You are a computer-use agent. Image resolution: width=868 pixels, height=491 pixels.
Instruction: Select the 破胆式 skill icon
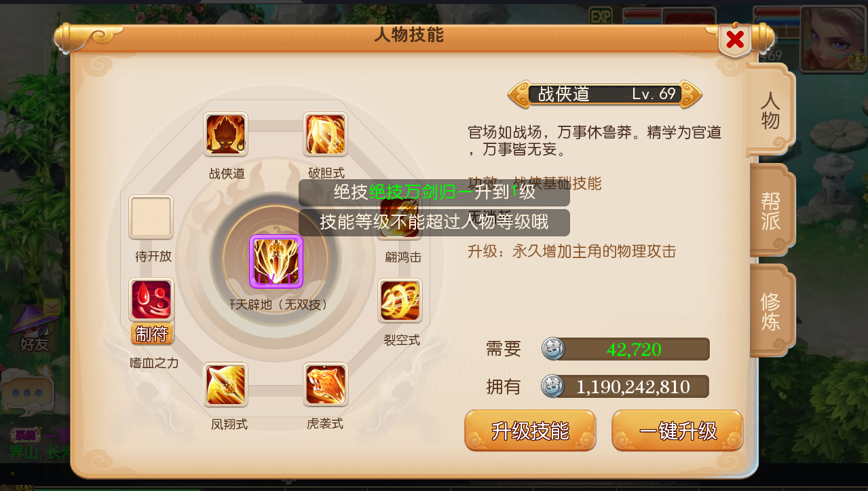click(x=326, y=134)
